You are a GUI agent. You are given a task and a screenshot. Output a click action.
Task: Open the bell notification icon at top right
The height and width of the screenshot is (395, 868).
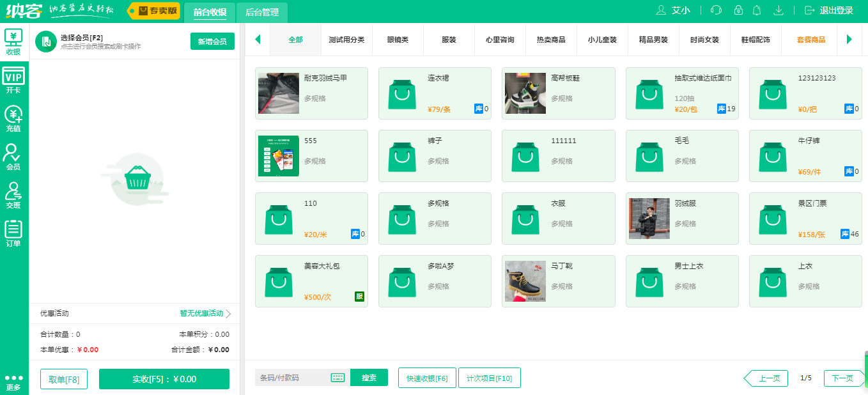coord(757,11)
